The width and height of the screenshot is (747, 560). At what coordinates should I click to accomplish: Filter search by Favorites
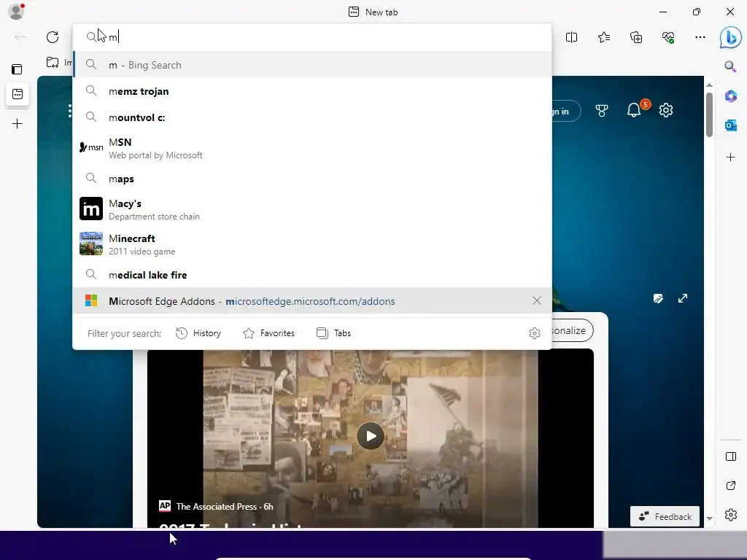click(x=268, y=333)
